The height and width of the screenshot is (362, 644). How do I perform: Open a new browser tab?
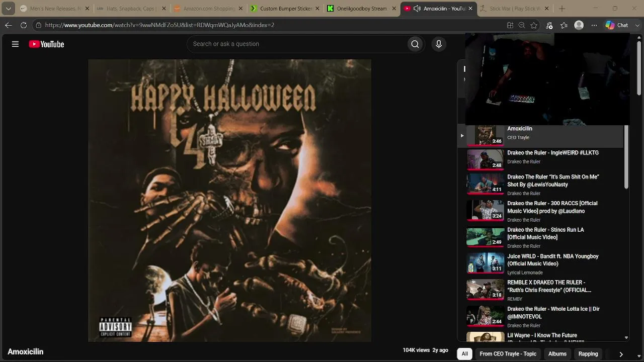pos(562,9)
